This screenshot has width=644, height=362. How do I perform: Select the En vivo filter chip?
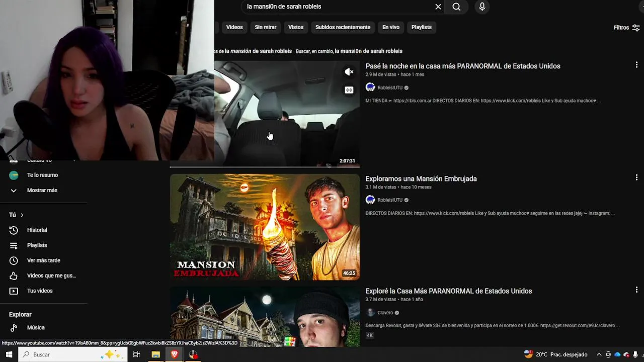pos(391,27)
